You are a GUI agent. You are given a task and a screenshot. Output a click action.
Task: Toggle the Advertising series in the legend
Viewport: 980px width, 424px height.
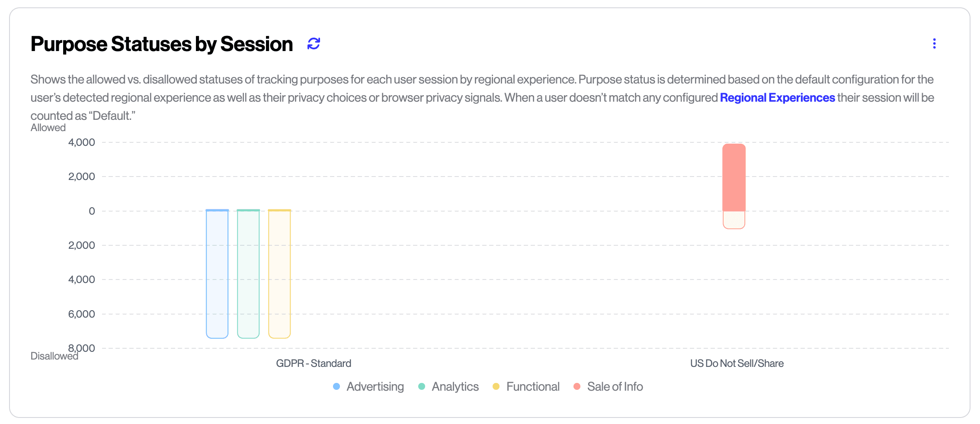coord(375,386)
